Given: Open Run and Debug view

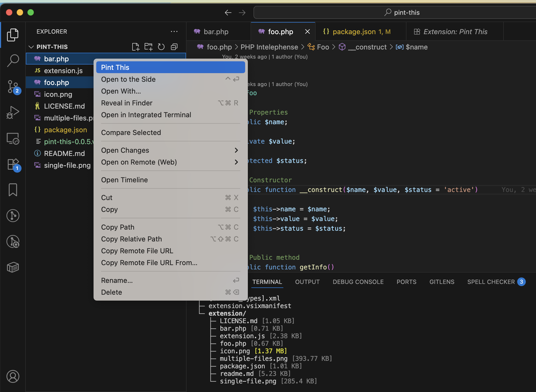Looking at the screenshot, I should tap(13, 112).
